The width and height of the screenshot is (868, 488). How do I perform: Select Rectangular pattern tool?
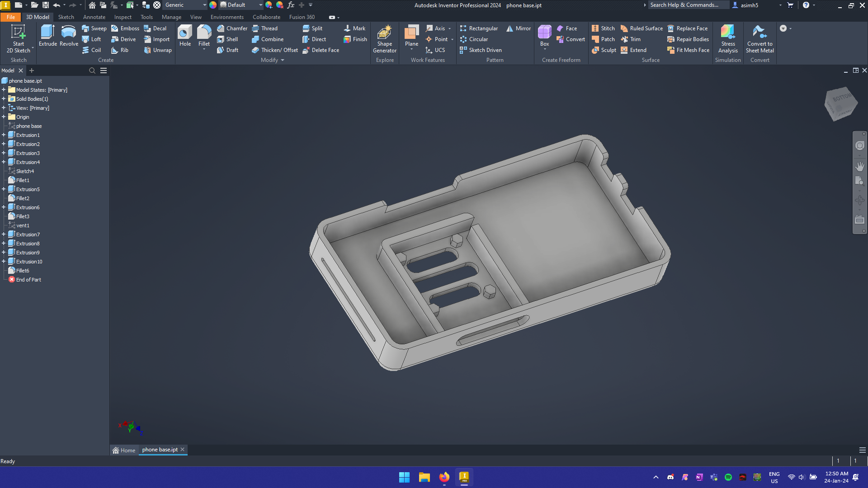click(479, 28)
